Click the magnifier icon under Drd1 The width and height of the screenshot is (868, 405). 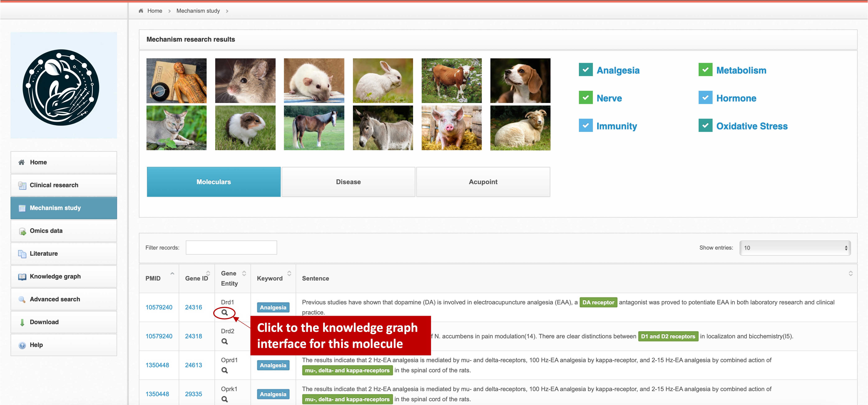tap(224, 312)
